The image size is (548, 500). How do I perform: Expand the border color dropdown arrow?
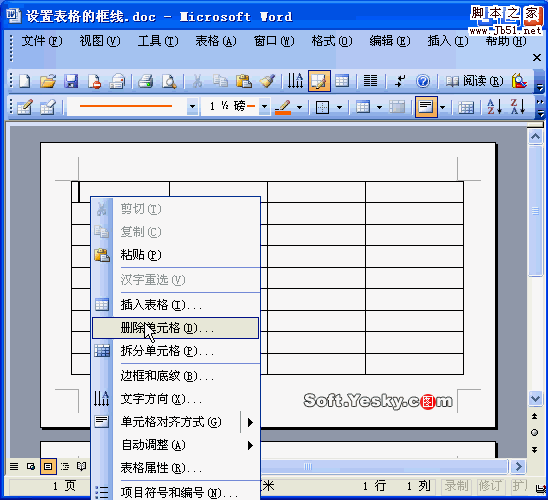pyautogui.click(x=300, y=107)
